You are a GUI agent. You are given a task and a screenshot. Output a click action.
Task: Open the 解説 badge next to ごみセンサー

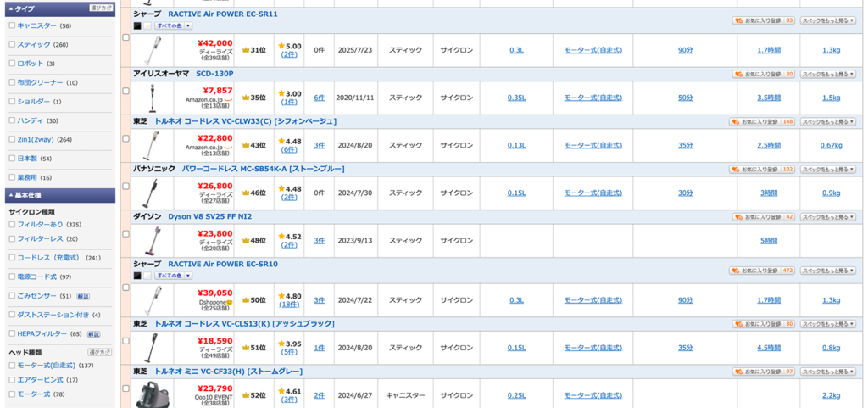[83, 296]
